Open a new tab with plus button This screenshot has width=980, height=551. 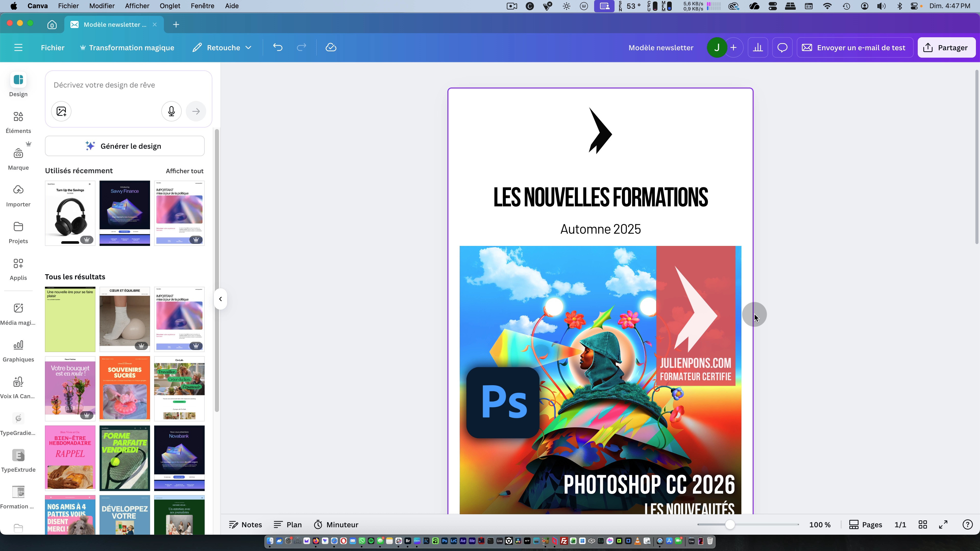tap(176, 25)
